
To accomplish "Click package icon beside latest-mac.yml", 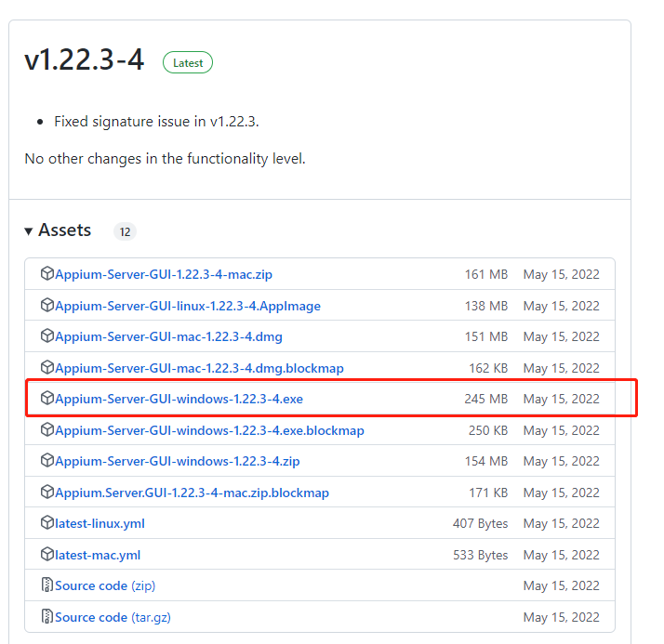I will (x=47, y=554).
